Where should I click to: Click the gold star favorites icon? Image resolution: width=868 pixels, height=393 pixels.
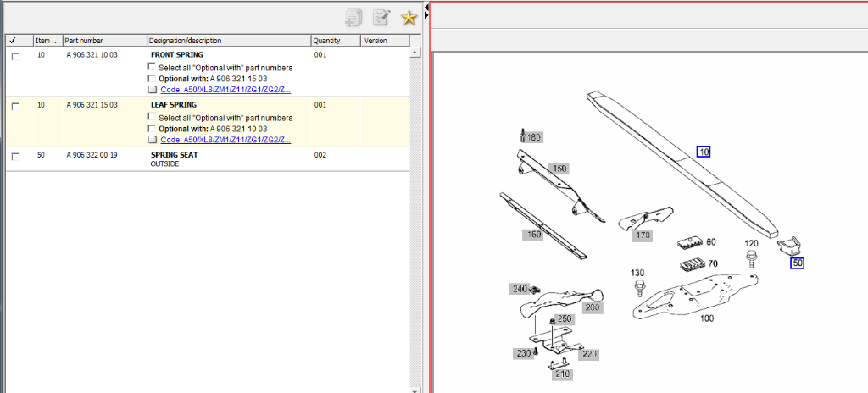click(x=409, y=18)
